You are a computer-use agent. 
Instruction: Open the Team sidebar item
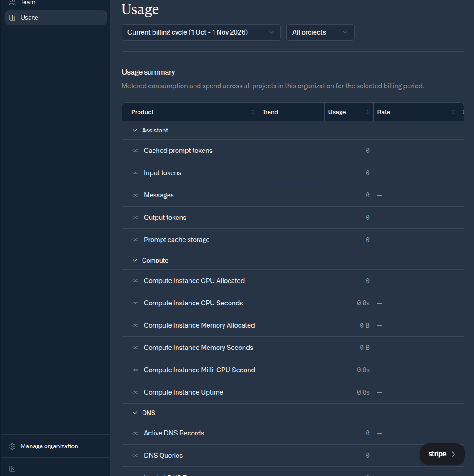56,3
